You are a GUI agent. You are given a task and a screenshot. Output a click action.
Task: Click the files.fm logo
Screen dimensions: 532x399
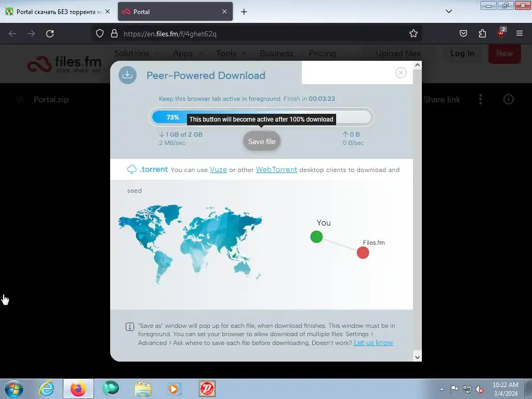click(x=64, y=64)
